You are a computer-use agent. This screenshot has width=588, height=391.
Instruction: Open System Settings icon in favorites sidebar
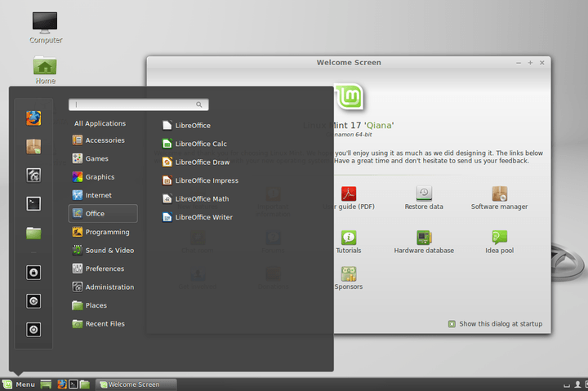tap(33, 175)
